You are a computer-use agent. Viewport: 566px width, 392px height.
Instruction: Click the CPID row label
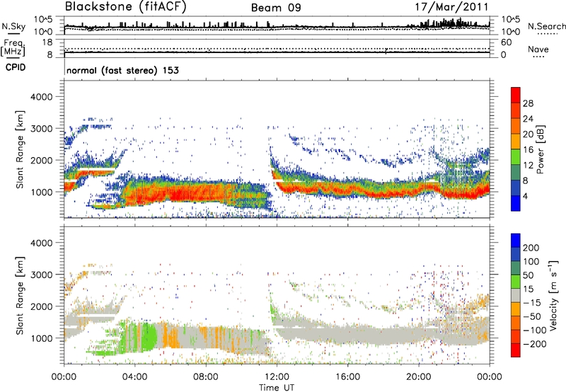16,67
